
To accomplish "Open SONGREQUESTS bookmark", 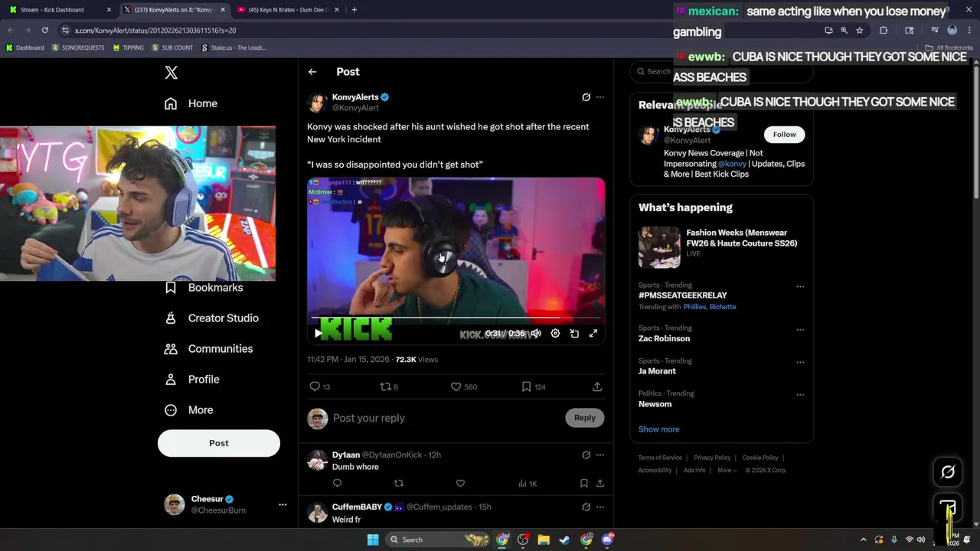I will tap(78, 47).
